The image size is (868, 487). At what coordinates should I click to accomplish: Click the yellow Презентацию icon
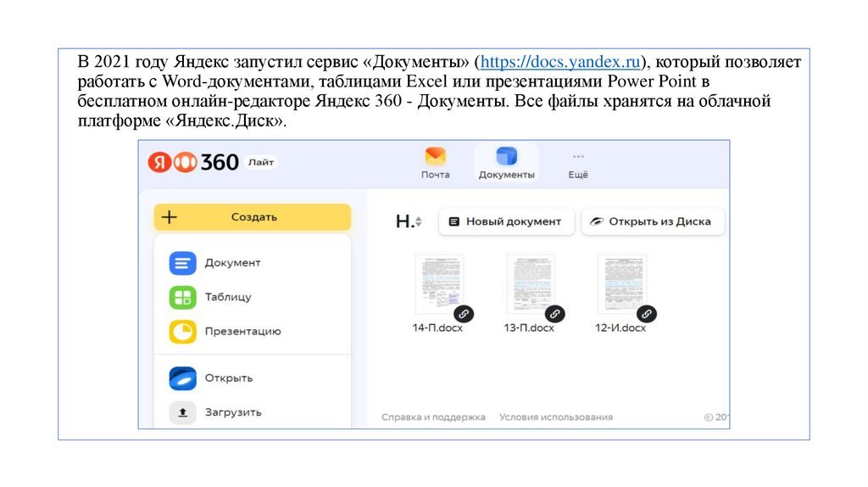pyautogui.click(x=183, y=332)
